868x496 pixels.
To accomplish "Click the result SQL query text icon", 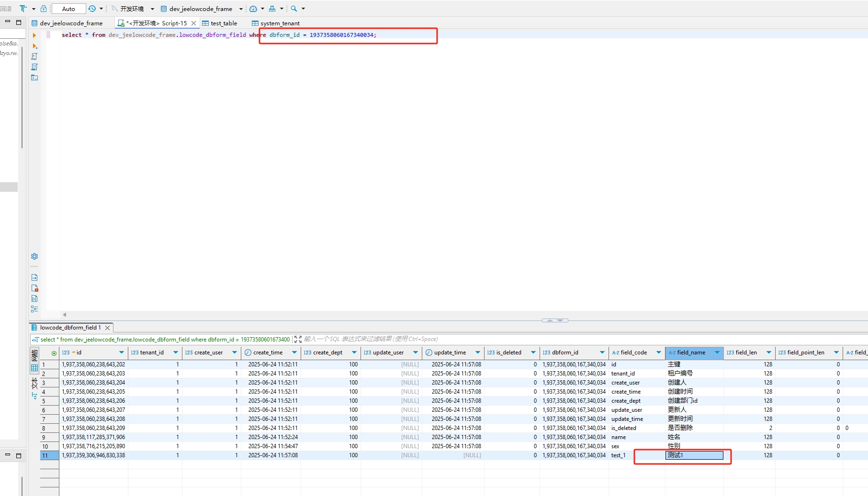I will pyautogui.click(x=35, y=340).
